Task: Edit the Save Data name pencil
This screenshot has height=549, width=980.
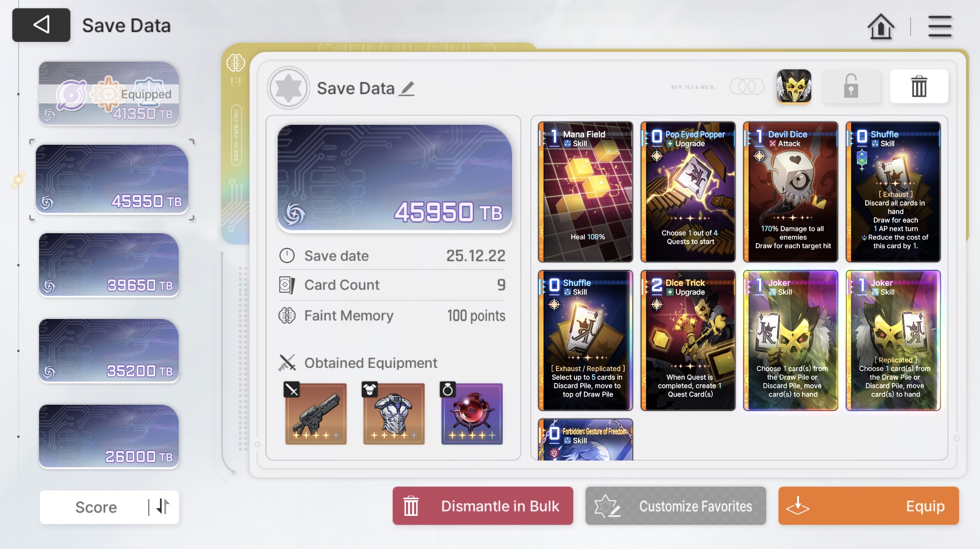Action: coord(407,88)
